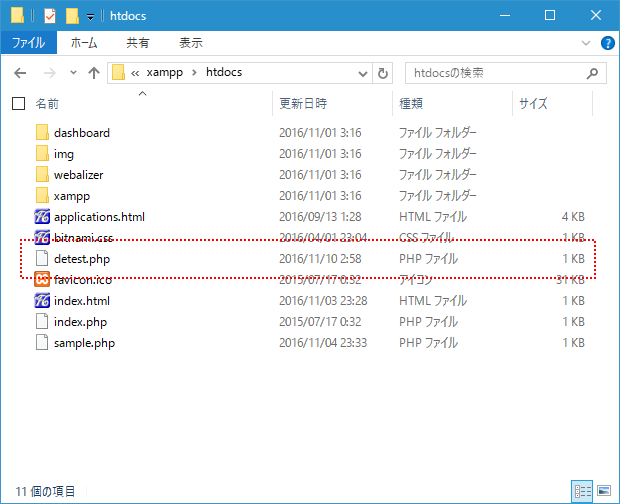Screen dimensions: 620x504
Task: Click the xampp folder icon in file list
Action: (x=42, y=195)
